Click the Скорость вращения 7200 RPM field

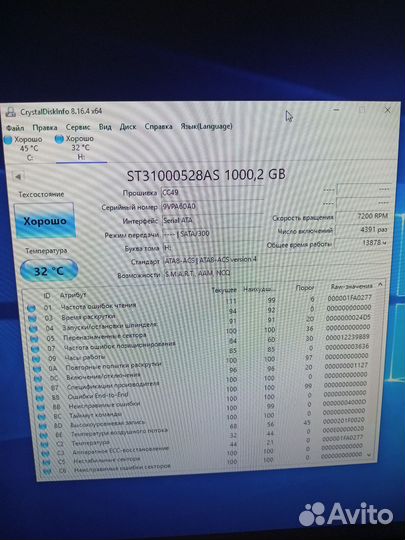coord(363,216)
